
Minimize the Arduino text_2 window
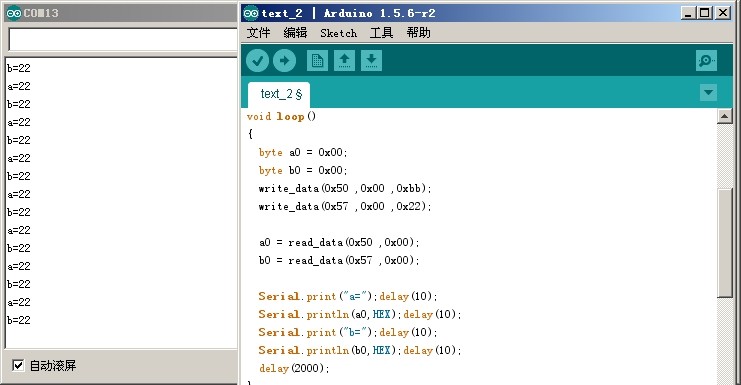click(x=688, y=13)
